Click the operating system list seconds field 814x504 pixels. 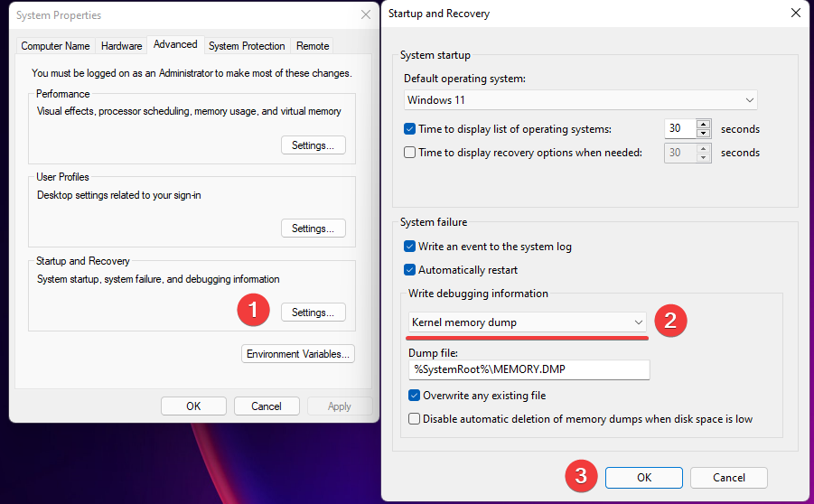point(680,129)
